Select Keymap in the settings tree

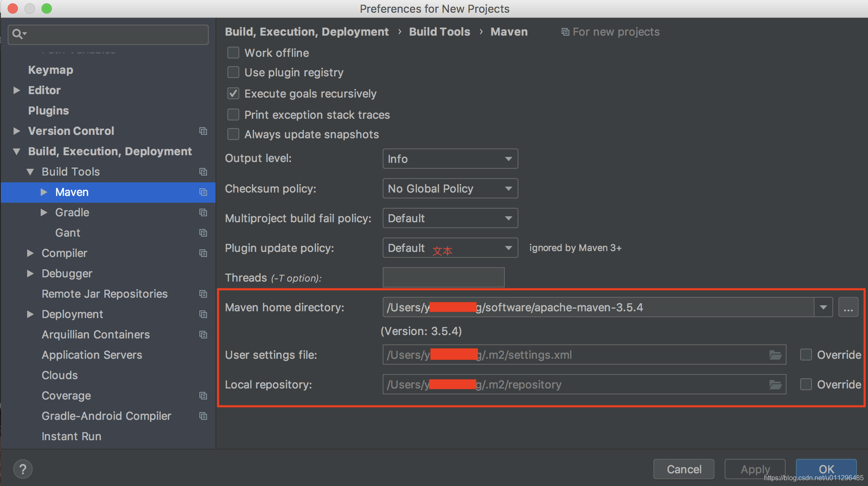(x=50, y=70)
